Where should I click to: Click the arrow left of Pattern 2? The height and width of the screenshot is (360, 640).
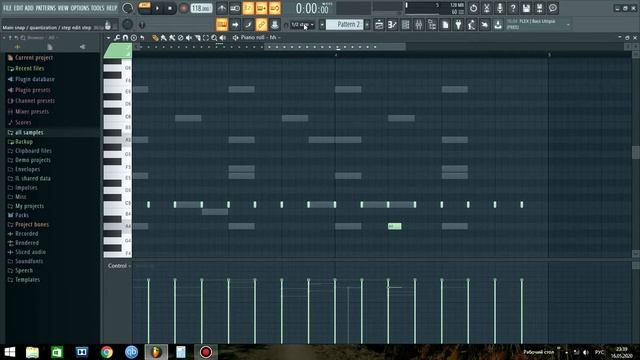[322, 24]
